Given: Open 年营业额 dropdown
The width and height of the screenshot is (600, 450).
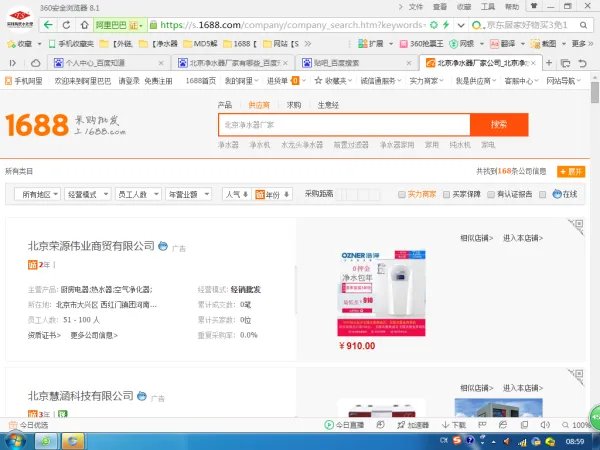Looking at the screenshot, I should pos(188,194).
